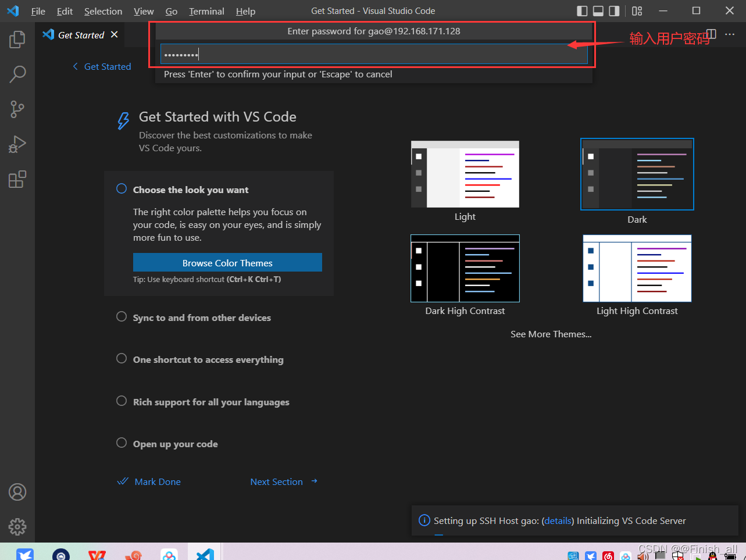The image size is (746, 560).
Task: Open the Accounts menu icon
Action: coord(17,492)
